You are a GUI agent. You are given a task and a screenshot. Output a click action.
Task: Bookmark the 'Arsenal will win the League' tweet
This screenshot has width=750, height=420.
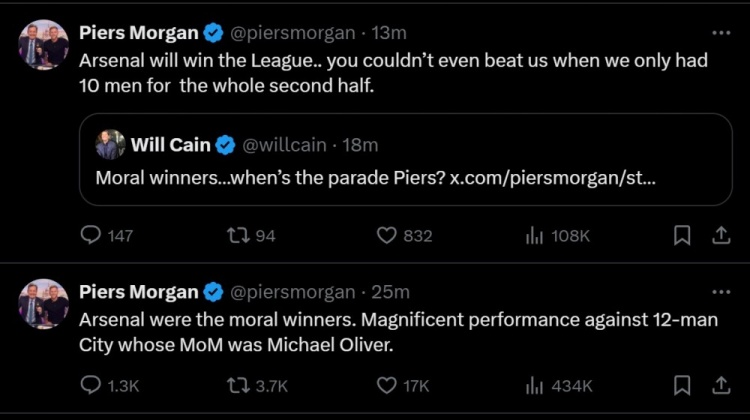(x=681, y=235)
